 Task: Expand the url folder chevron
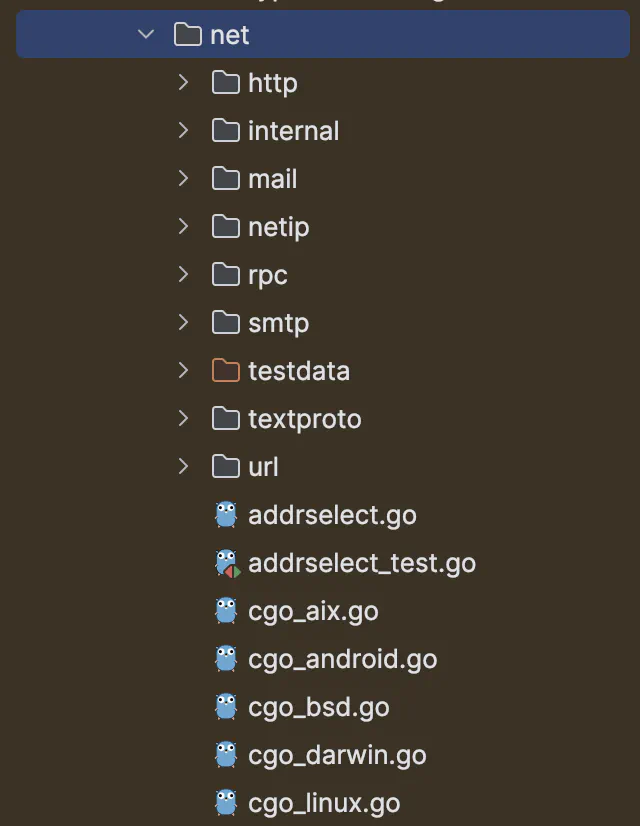(183, 467)
